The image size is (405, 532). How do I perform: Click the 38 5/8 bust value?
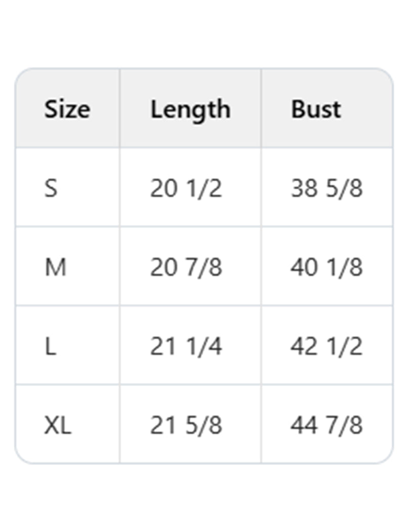[x=327, y=188]
